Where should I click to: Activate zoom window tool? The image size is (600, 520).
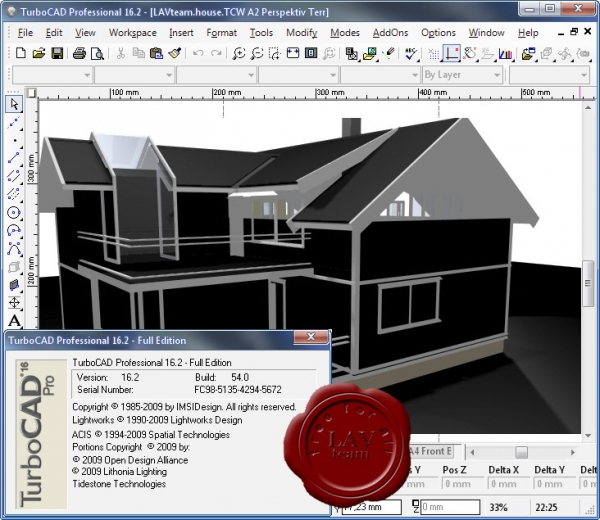pos(275,53)
